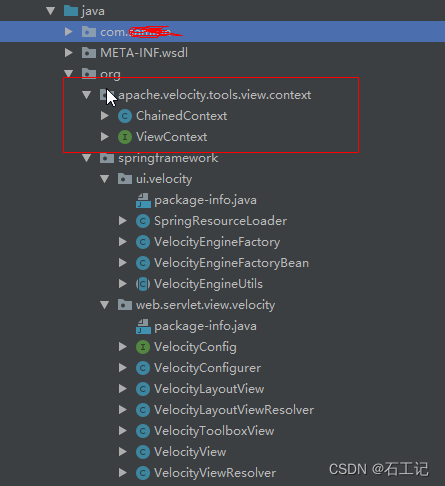445x486 pixels.
Task: Collapse the ui.velocity package arrow
Action: coord(105,179)
